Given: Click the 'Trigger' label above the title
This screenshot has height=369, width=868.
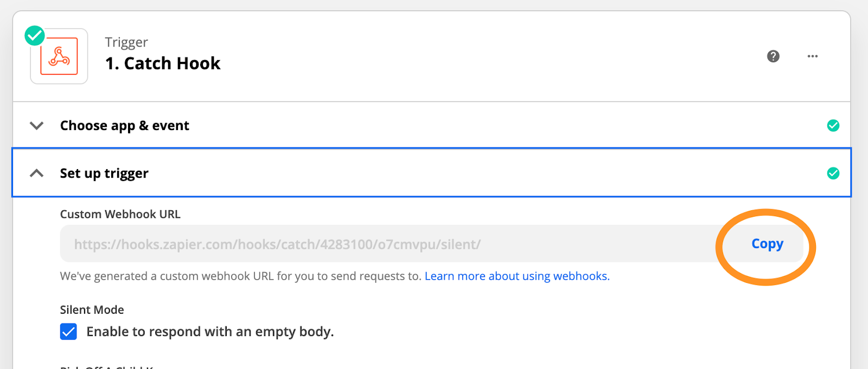Looking at the screenshot, I should (x=126, y=42).
